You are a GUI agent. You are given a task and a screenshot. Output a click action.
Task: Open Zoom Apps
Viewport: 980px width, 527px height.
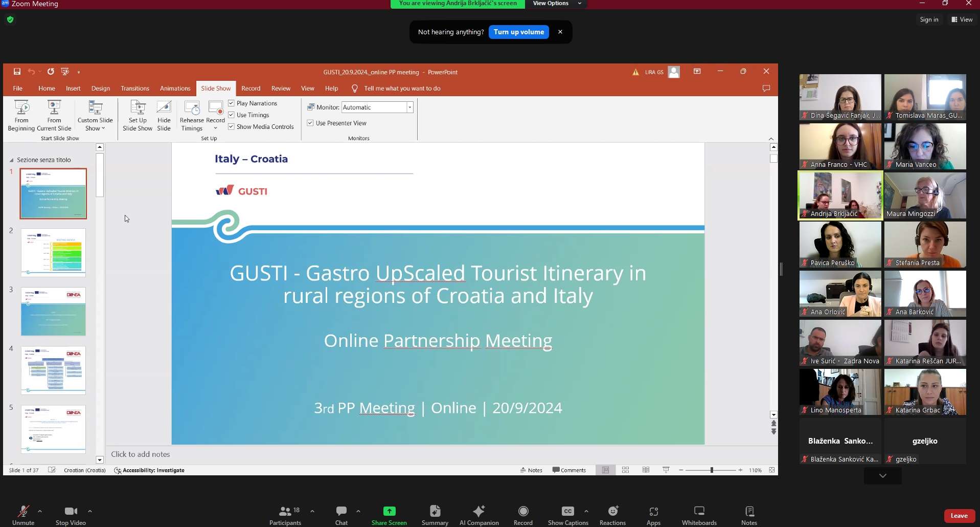pos(653,515)
